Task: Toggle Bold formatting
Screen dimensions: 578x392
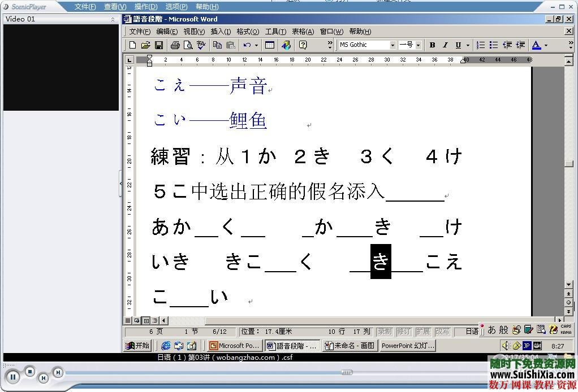Action: (x=432, y=45)
